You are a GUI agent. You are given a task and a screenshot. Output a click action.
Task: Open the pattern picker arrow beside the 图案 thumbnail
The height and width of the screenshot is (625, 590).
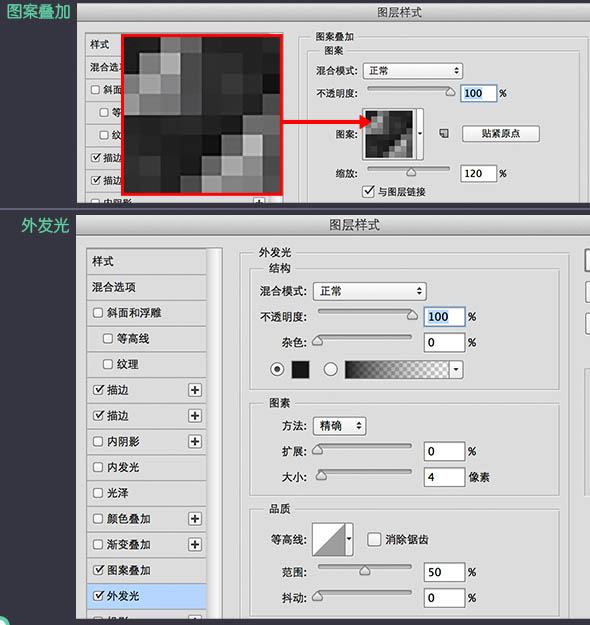(x=420, y=134)
